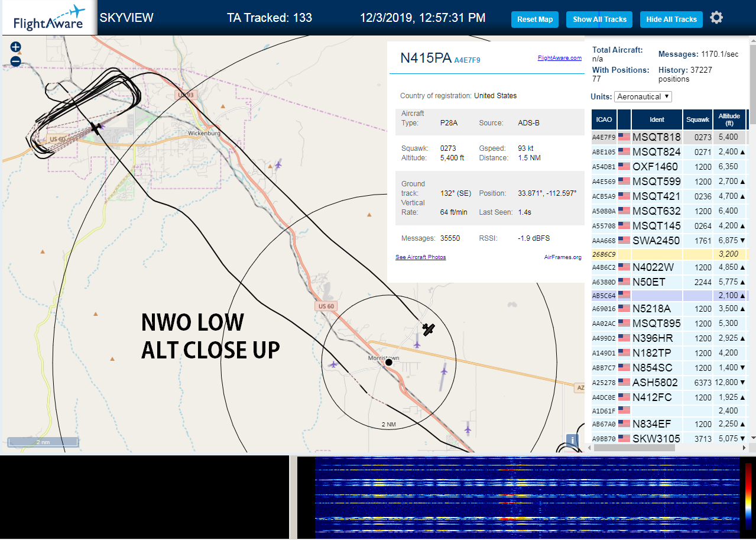This screenshot has height=540, width=756.
Task: Select purple aircraft icon east of Wickenburg
Action: coord(278,164)
